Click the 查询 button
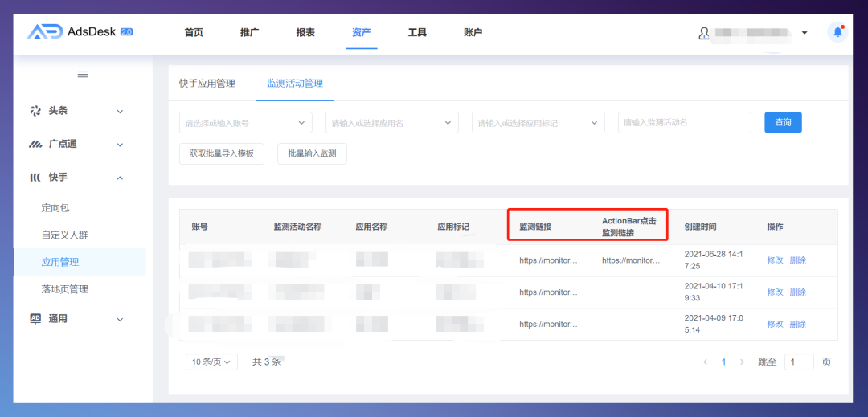This screenshot has width=868, height=417. tap(784, 123)
